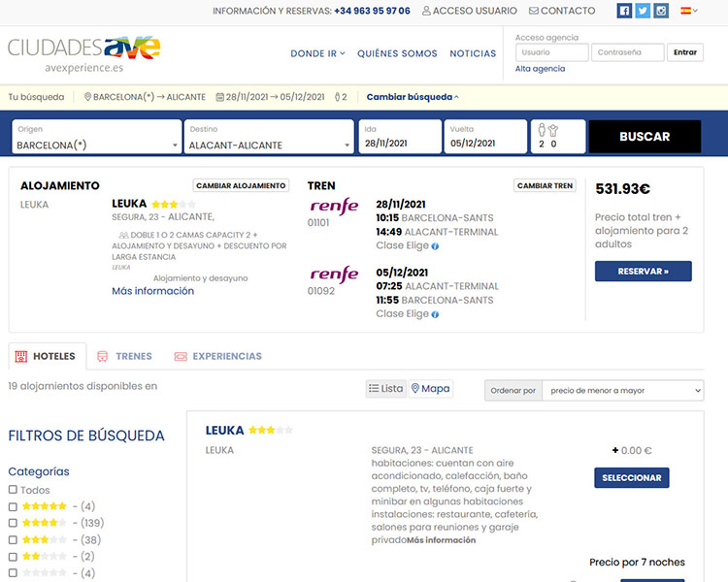Image resolution: width=728 pixels, height=582 pixels.
Task: Open the Facebook page icon
Action: pos(624,11)
